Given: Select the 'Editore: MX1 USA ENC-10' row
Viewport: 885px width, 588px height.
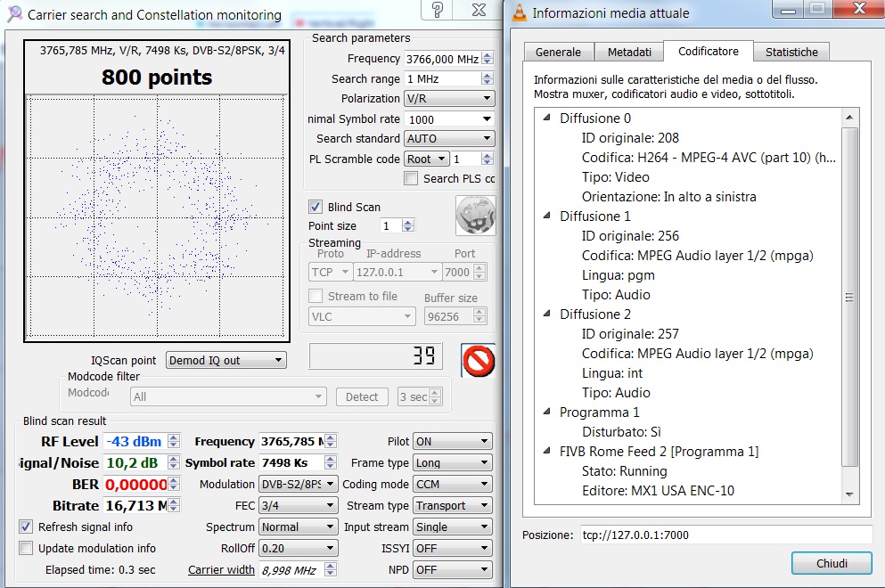Looking at the screenshot, I should 658,490.
